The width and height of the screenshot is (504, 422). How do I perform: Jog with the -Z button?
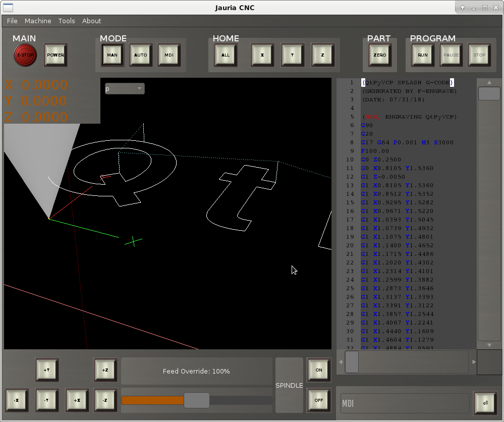tap(105, 400)
